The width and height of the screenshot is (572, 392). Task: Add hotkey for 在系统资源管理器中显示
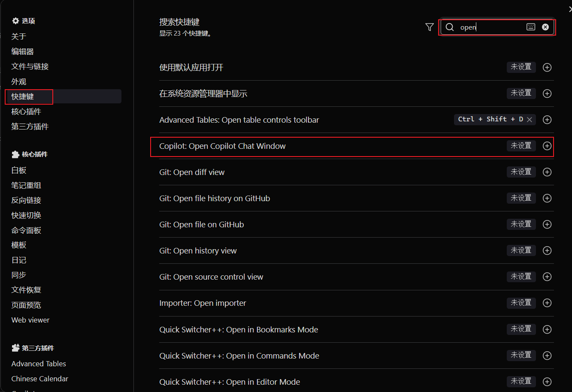(x=547, y=93)
